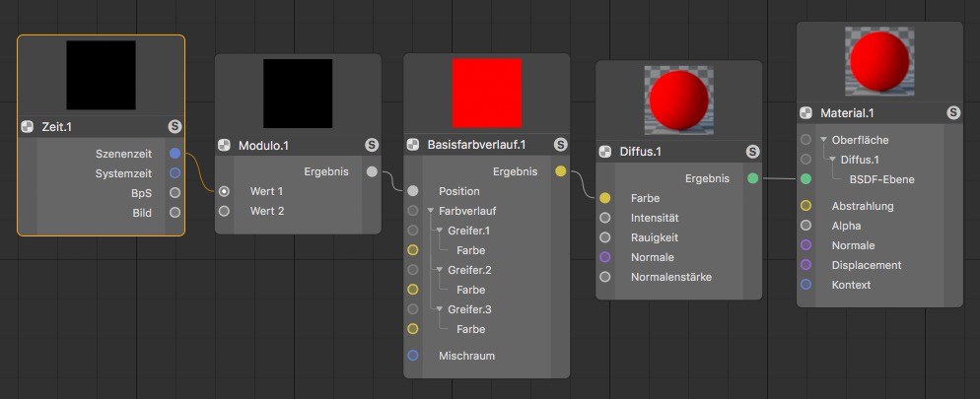The height and width of the screenshot is (399, 980).
Task: Click the Wert 1 input port on Modulo.1
Action: (x=224, y=191)
